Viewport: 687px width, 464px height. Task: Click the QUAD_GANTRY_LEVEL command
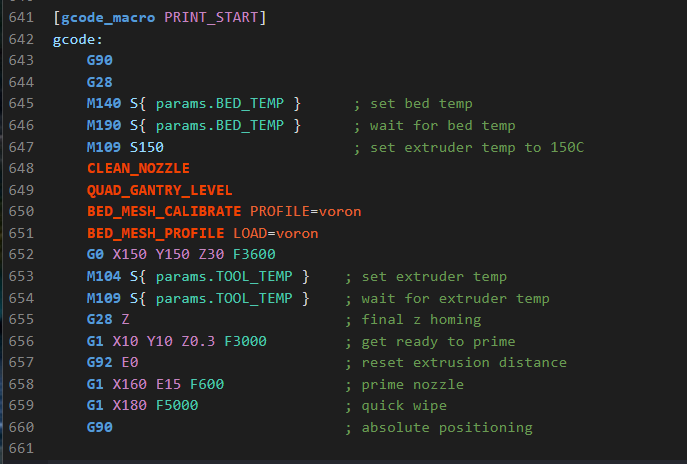coord(159,190)
